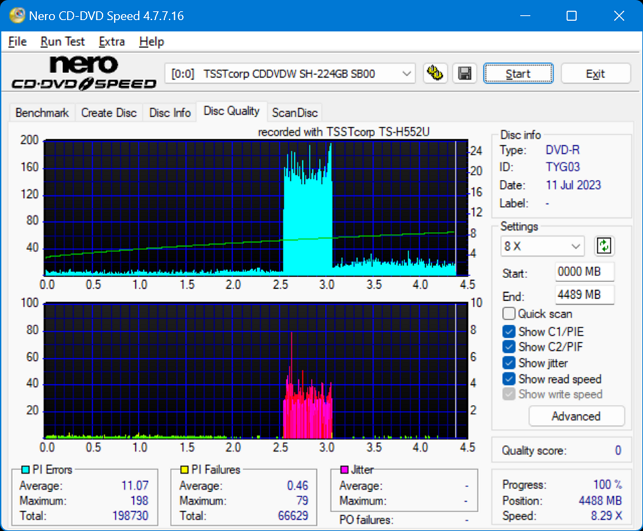643x531 pixels.
Task: Minimize the Nero CD-DVD Speed window
Action: 525,16
